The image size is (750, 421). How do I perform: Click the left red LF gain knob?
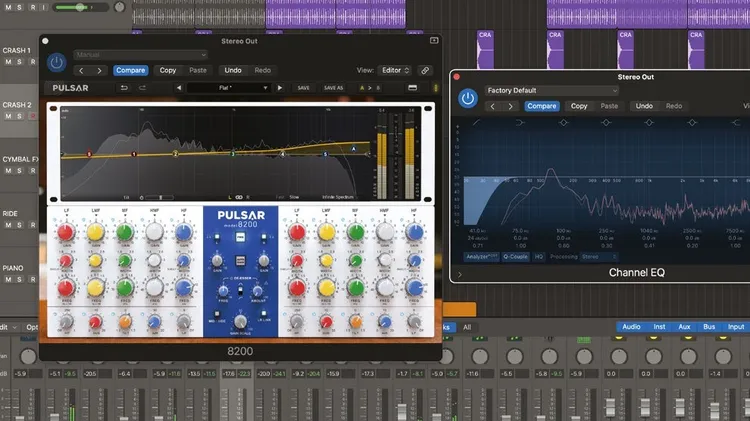tap(66, 232)
